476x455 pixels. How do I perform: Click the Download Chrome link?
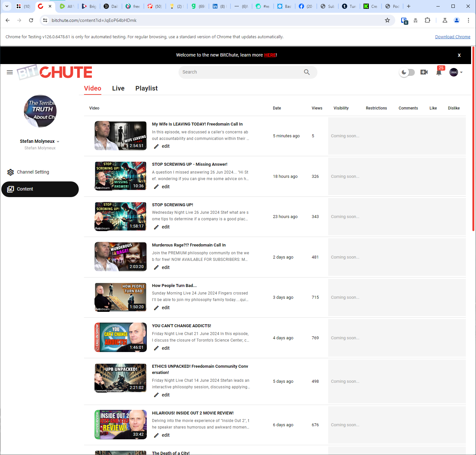coord(452,37)
